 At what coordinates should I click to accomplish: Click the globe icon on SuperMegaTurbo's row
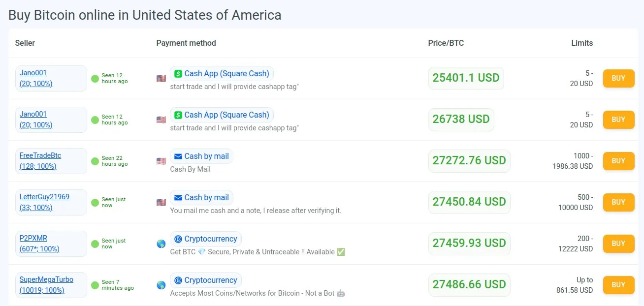[x=161, y=285]
